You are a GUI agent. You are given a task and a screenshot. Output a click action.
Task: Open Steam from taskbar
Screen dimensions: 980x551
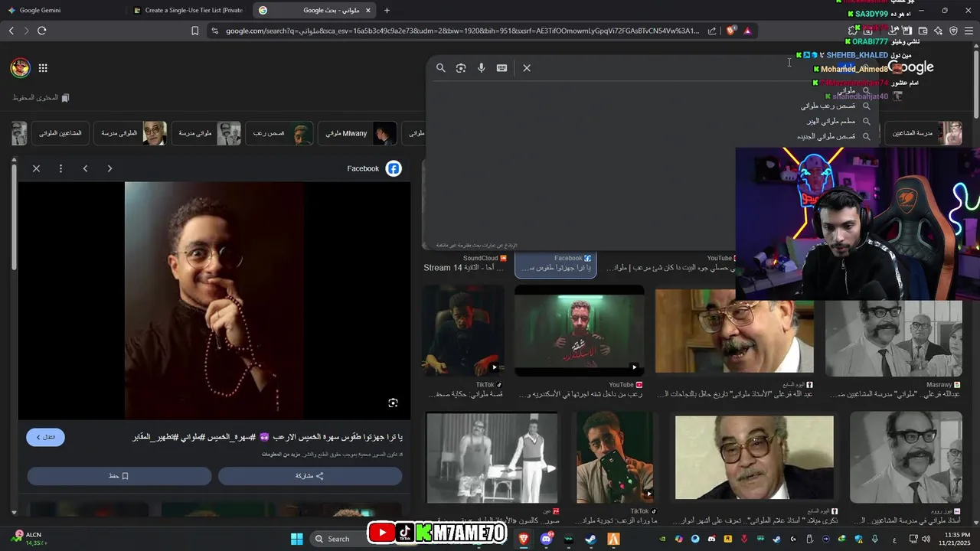(591, 539)
